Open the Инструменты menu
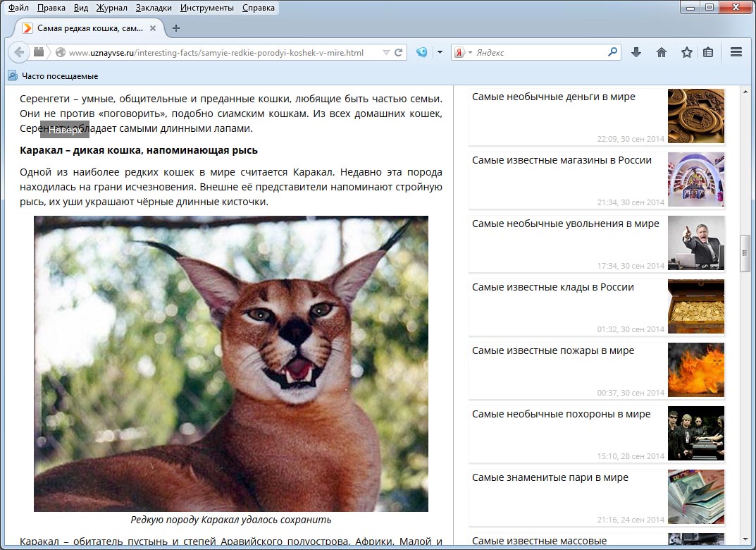Screen dimensions: 756x550 pos(206,8)
